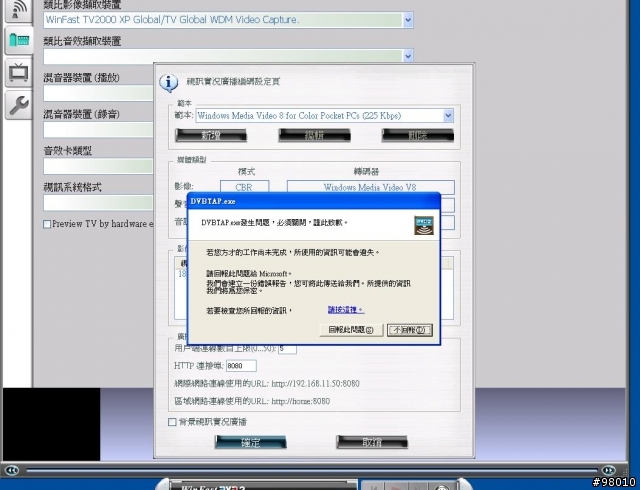The width and height of the screenshot is (640, 490).
Task: Expand analog video capture device dropdown
Action: [408, 20]
